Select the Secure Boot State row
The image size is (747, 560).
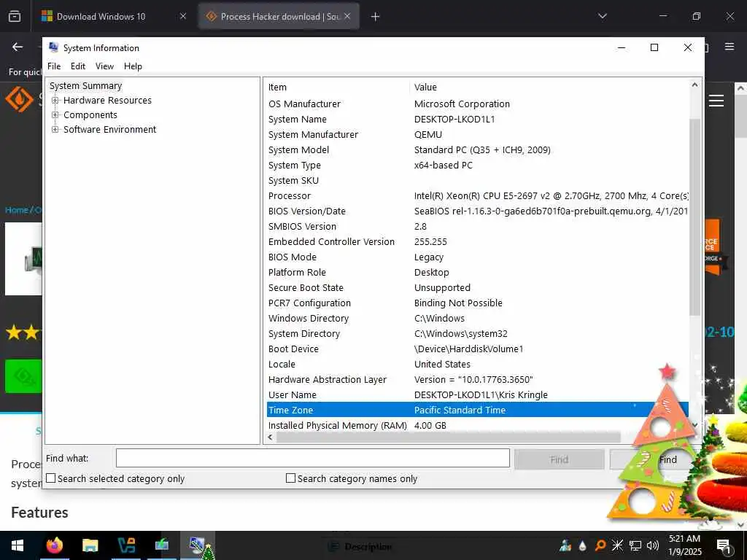477,287
